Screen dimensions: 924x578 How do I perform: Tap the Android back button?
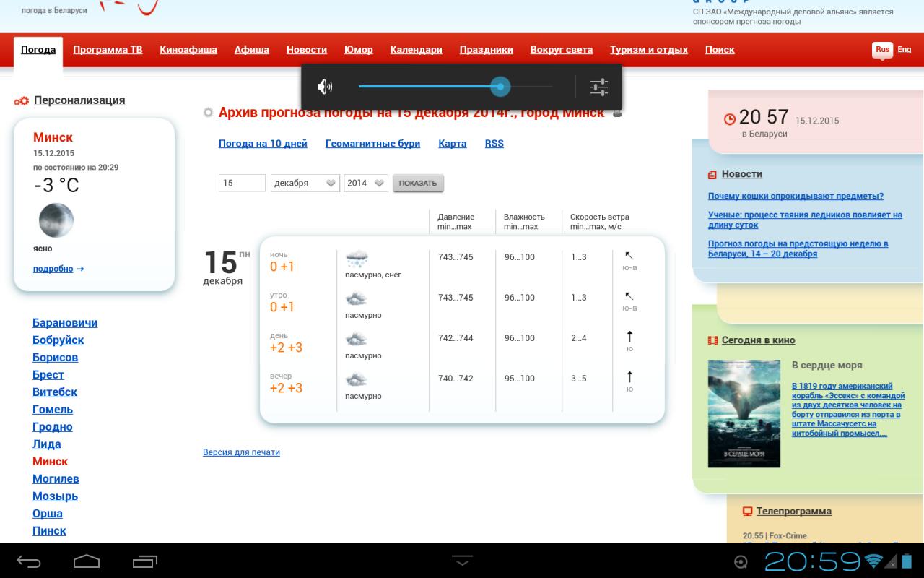[29, 561]
